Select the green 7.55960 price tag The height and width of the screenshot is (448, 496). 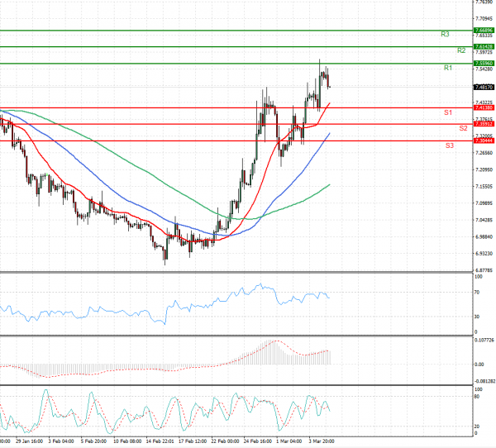point(484,64)
